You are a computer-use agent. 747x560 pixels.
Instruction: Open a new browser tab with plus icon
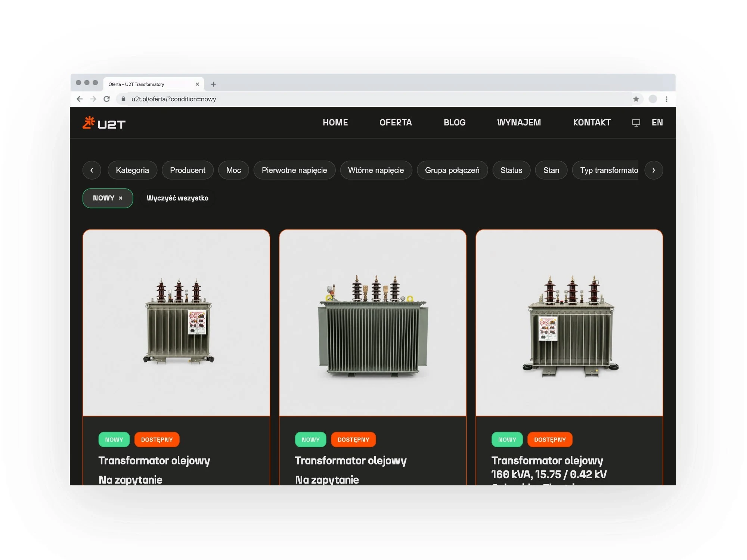tap(213, 84)
